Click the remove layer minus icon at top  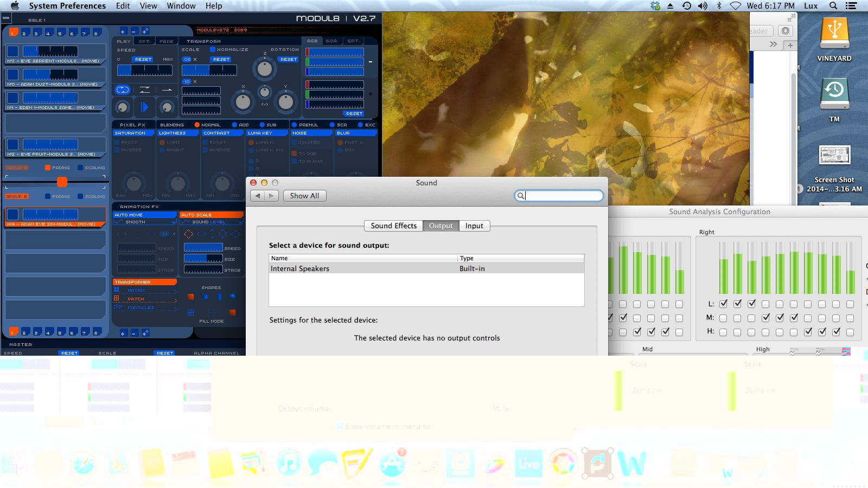(134, 31)
